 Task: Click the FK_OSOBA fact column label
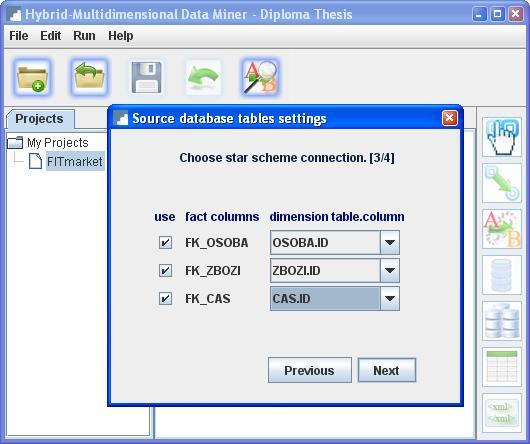(x=217, y=243)
